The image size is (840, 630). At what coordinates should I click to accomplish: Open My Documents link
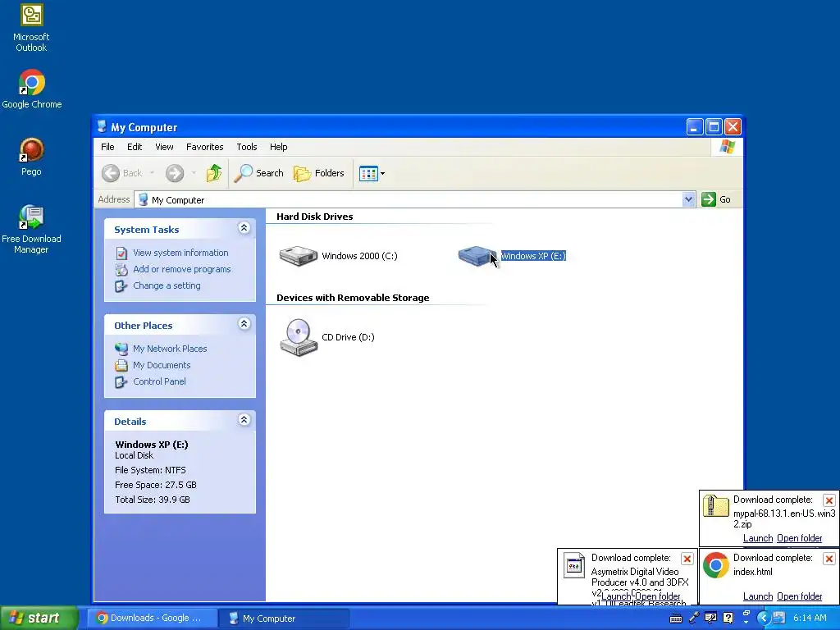click(162, 365)
